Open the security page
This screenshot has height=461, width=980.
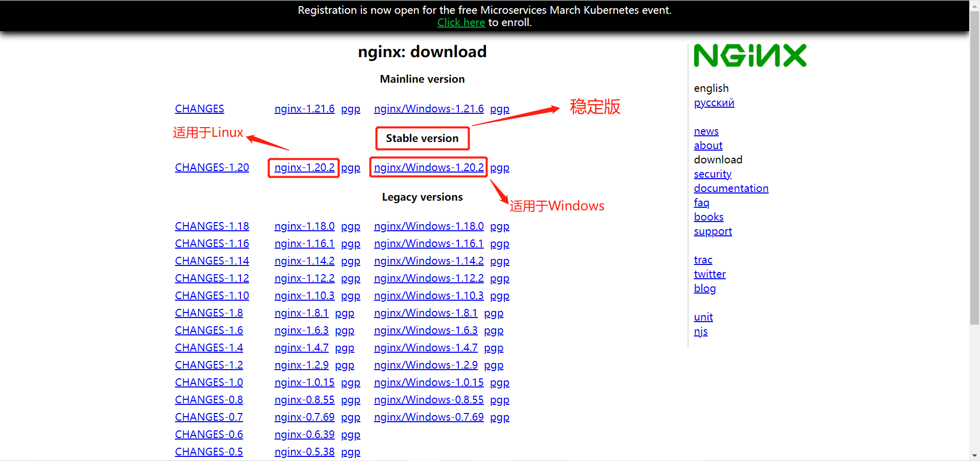[x=713, y=174]
